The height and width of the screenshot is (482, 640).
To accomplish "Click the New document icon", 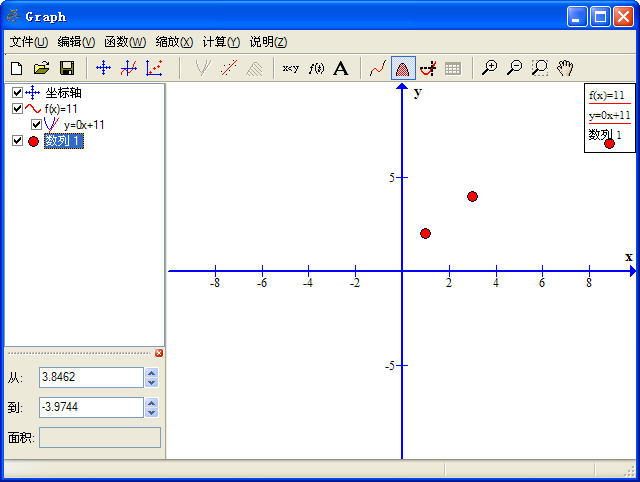I will [x=16, y=68].
